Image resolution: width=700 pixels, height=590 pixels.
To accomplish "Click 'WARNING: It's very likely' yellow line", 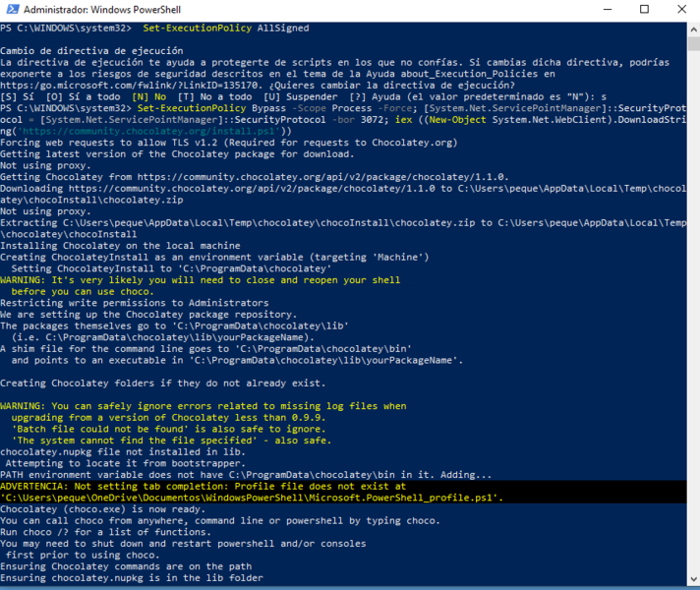I will [x=200, y=280].
